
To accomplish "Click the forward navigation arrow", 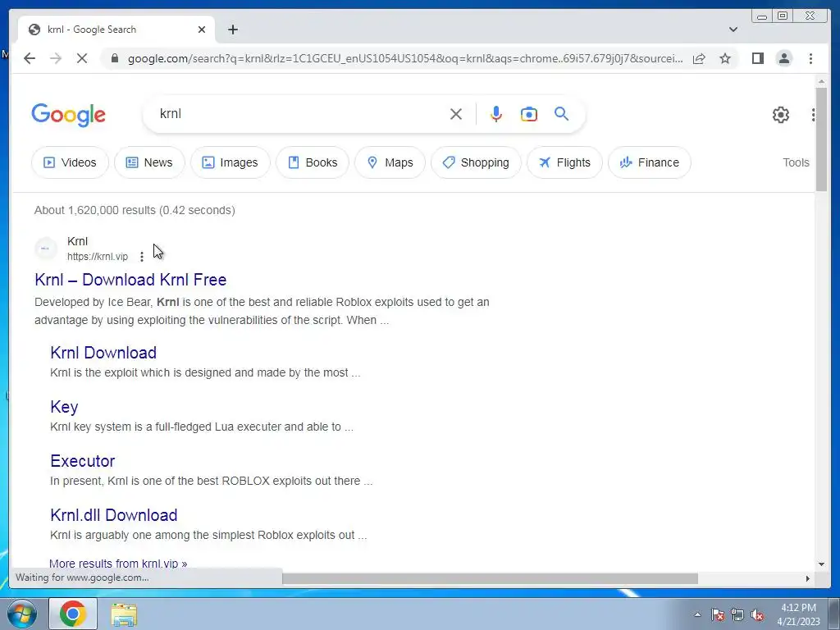I will point(56,58).
